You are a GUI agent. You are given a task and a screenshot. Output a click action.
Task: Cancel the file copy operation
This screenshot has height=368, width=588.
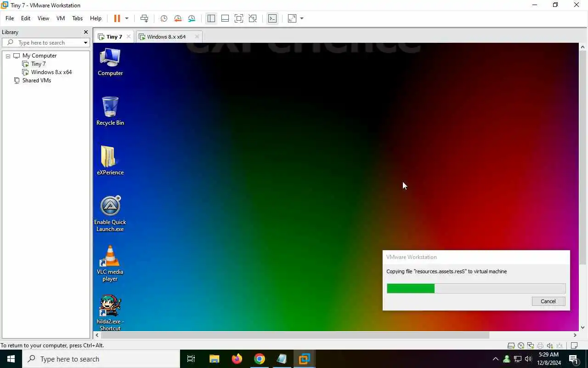coord(548,301)
